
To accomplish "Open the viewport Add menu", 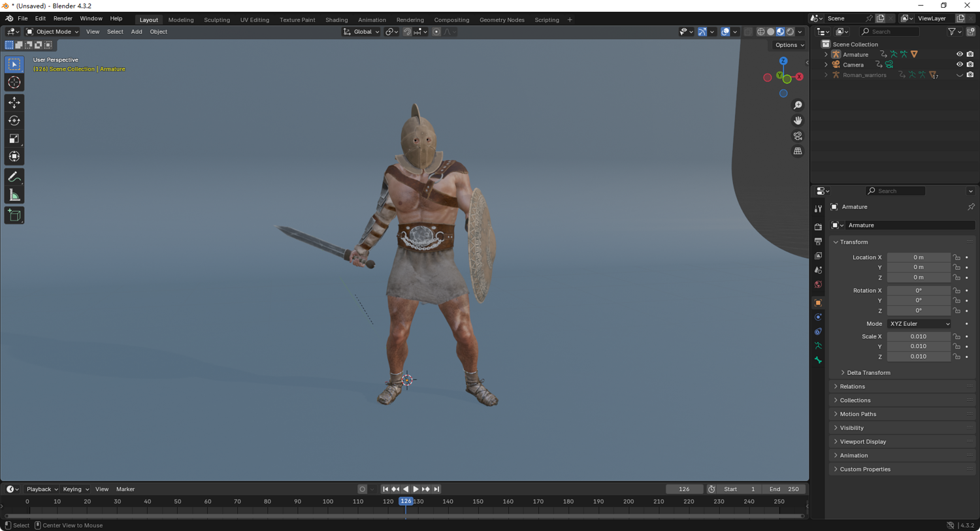I will click(137, 32).
